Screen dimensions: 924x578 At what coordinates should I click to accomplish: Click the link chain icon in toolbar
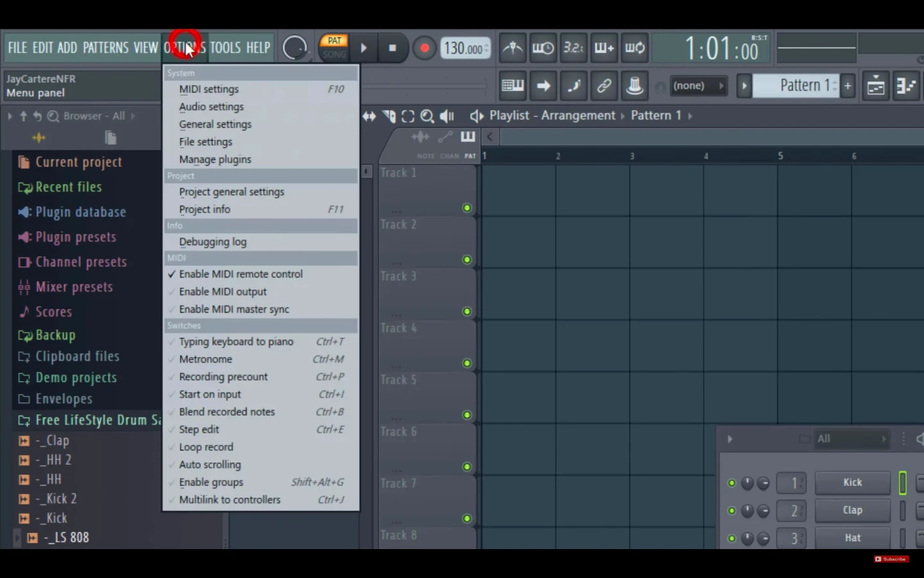point(604,85)
